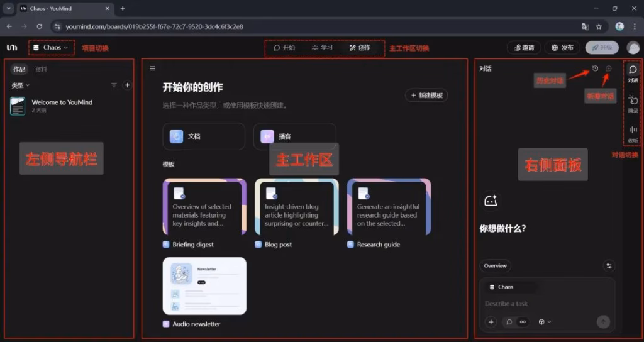Open the model selector cube dropdown
The image size is (644, 342).
pyautogui.click(x=545, y=322)
